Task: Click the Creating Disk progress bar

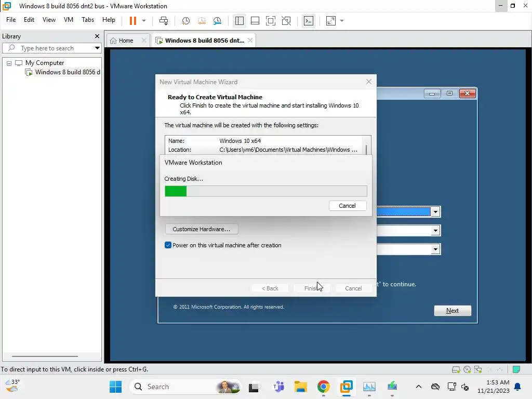Action: tap(265, 191)
